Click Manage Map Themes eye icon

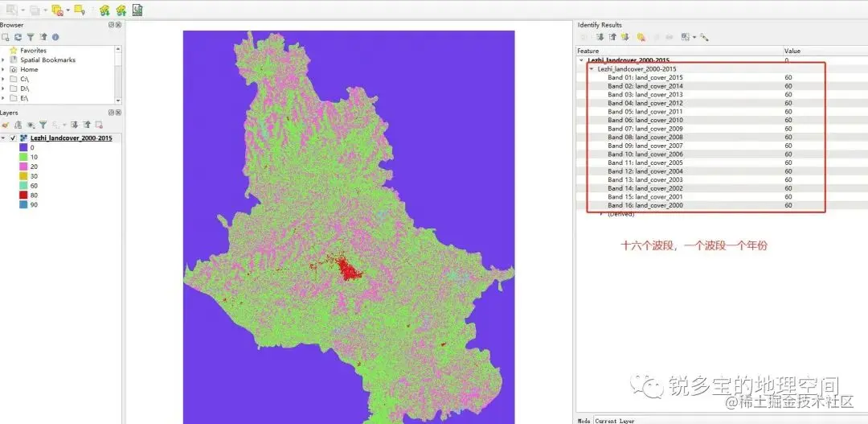click(x=31, y=126)
